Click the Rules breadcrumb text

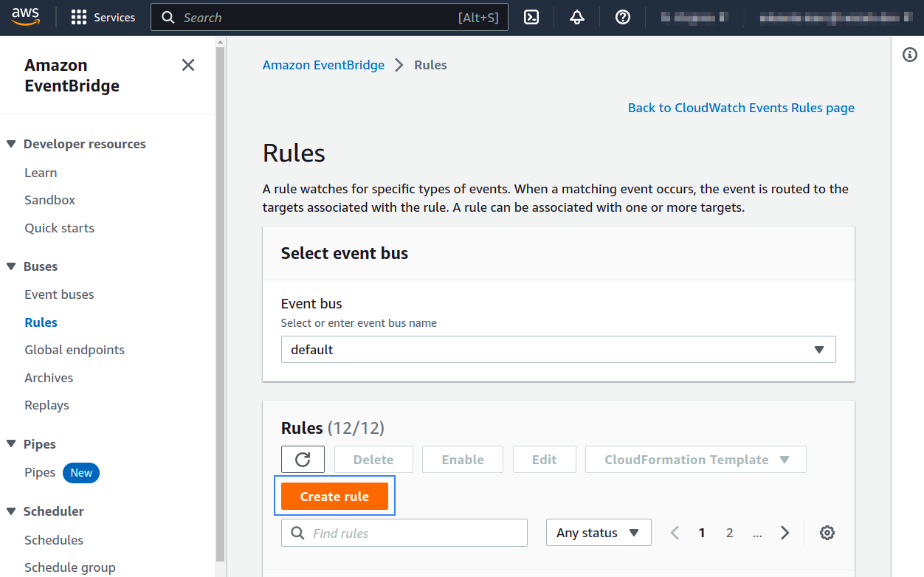pos(430,65)
